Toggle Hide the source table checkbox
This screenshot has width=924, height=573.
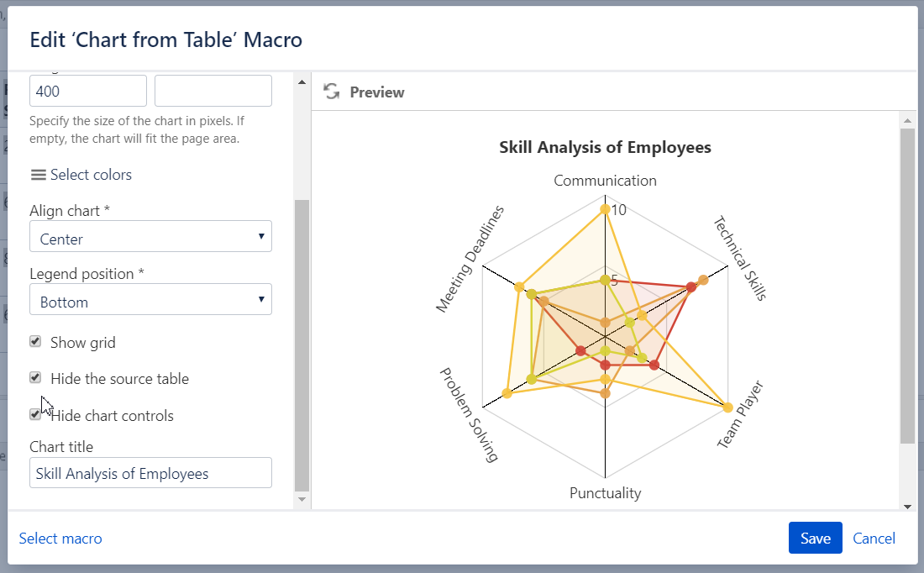pyautogui.click(x=35, y=377)
